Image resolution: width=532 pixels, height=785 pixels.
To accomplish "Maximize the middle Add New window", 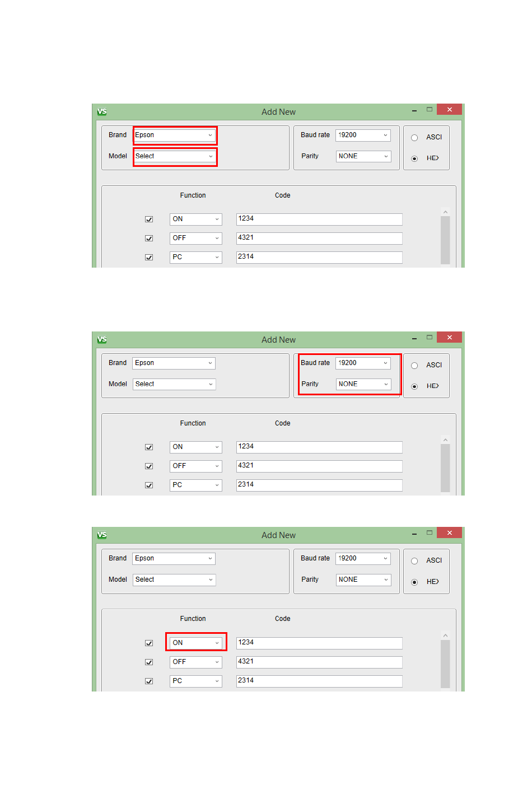I will [x=430, y=337].
